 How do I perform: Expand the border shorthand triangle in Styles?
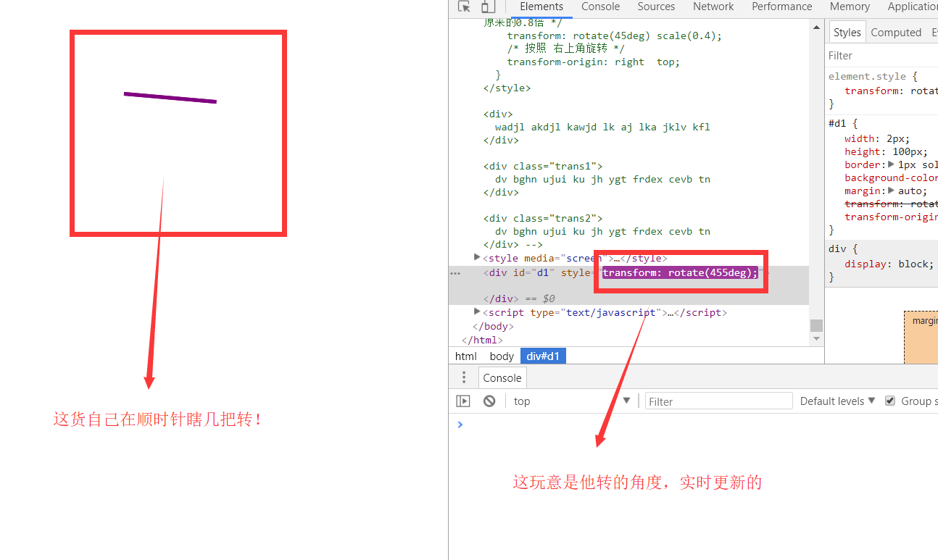tap(891, 164)
